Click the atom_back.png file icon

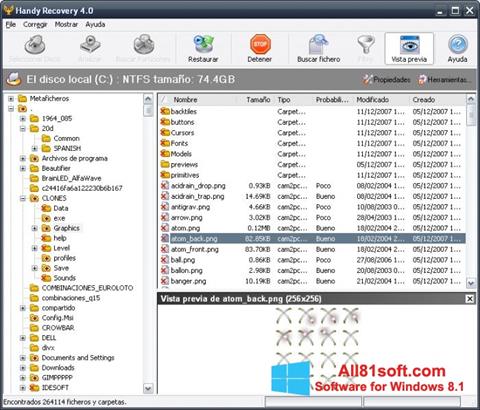pyautogui.click(x=165, y=239)
